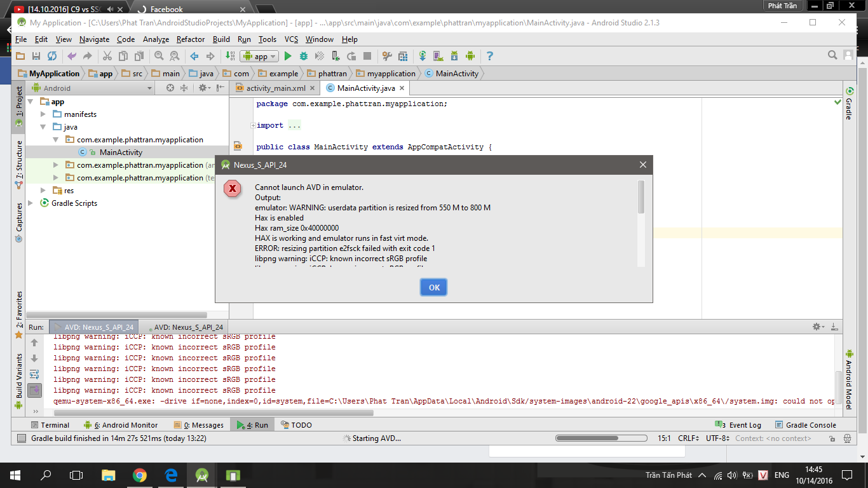Screen dimensions: 868x488
Task: Click the Save All floppy icon
Action: click(36, 56)
